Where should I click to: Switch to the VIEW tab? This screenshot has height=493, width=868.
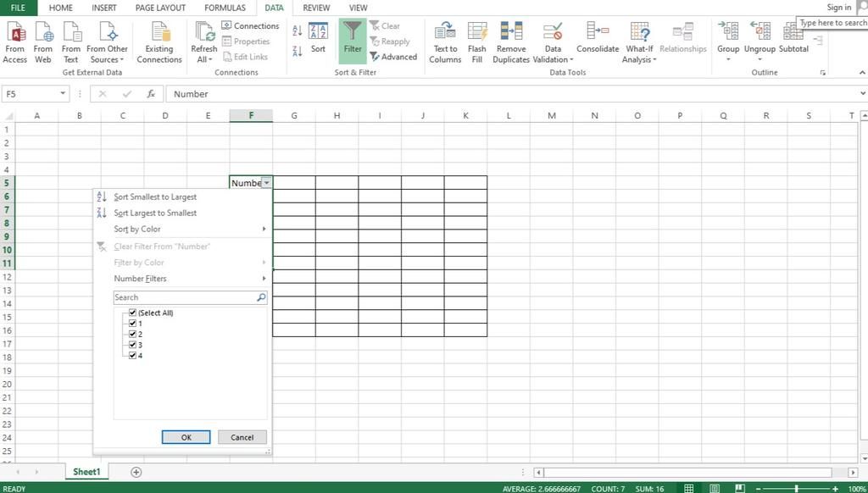359,8
